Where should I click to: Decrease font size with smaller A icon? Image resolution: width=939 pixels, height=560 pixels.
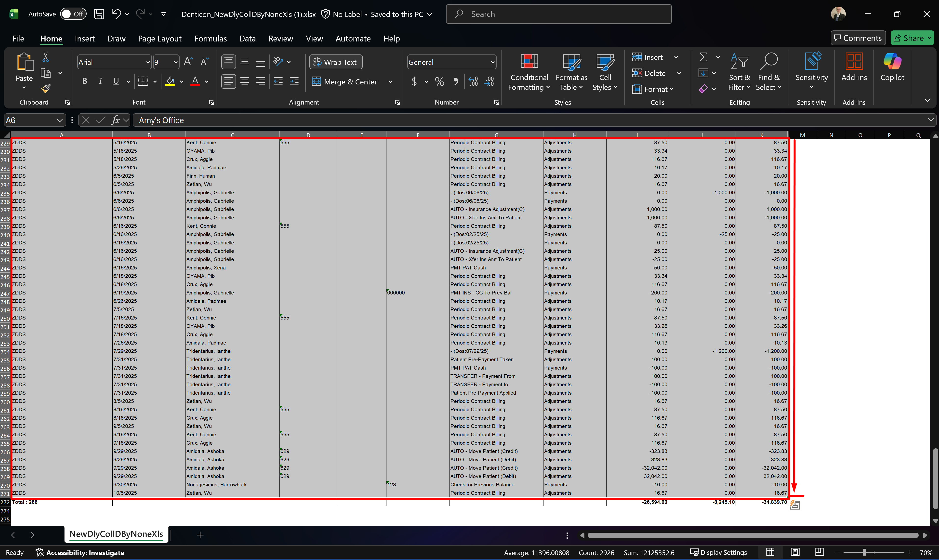tap(204, 62)
